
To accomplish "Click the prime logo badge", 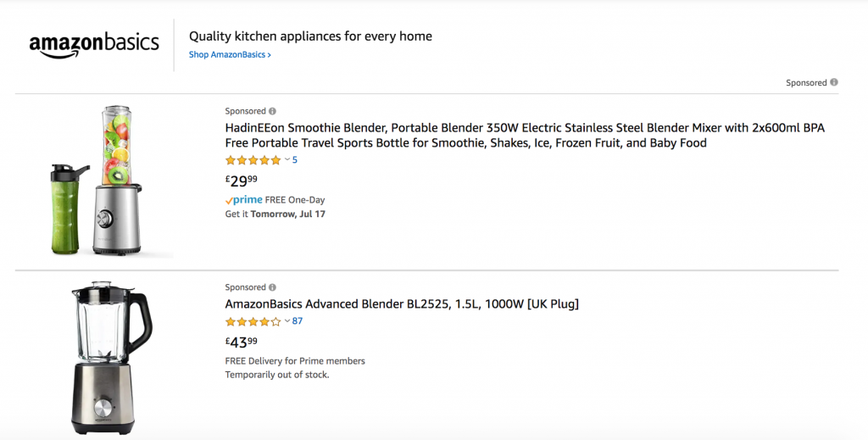I will point(243,200).
